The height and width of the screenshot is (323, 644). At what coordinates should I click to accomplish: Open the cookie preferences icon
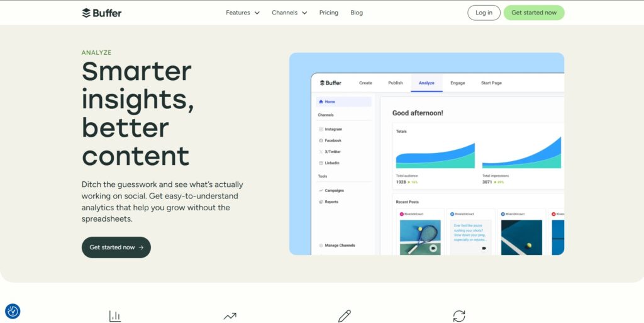(x=13, y=311)
